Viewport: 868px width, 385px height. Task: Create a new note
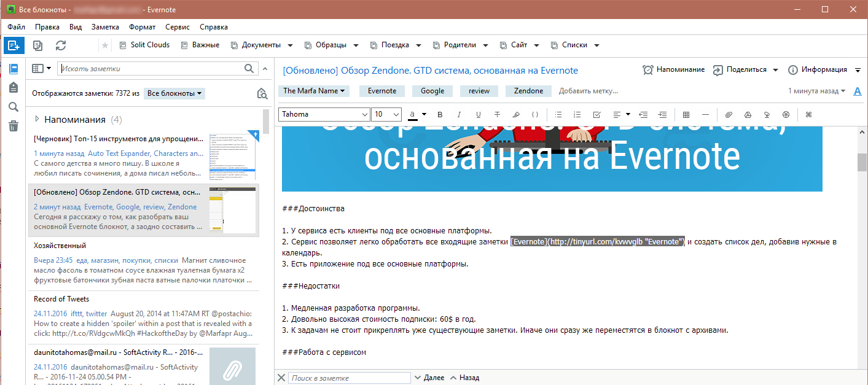[14, 45]
